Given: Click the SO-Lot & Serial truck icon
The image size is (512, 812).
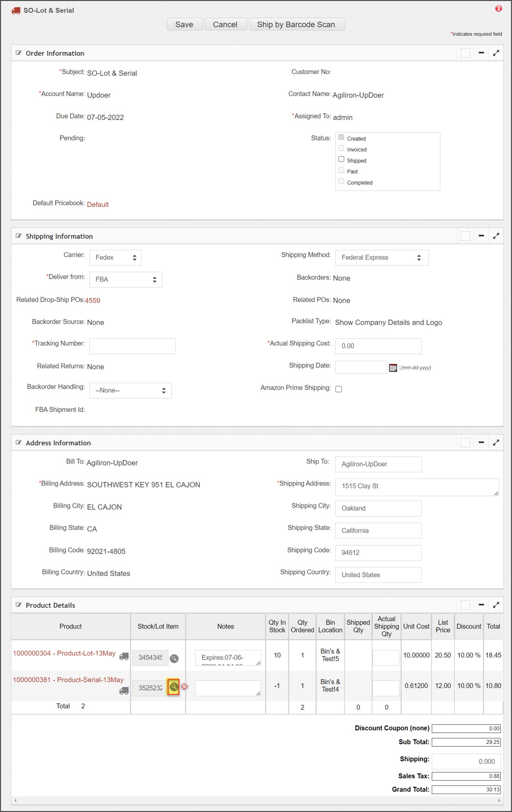Looking at the screenshot, I should coord(16,10).
